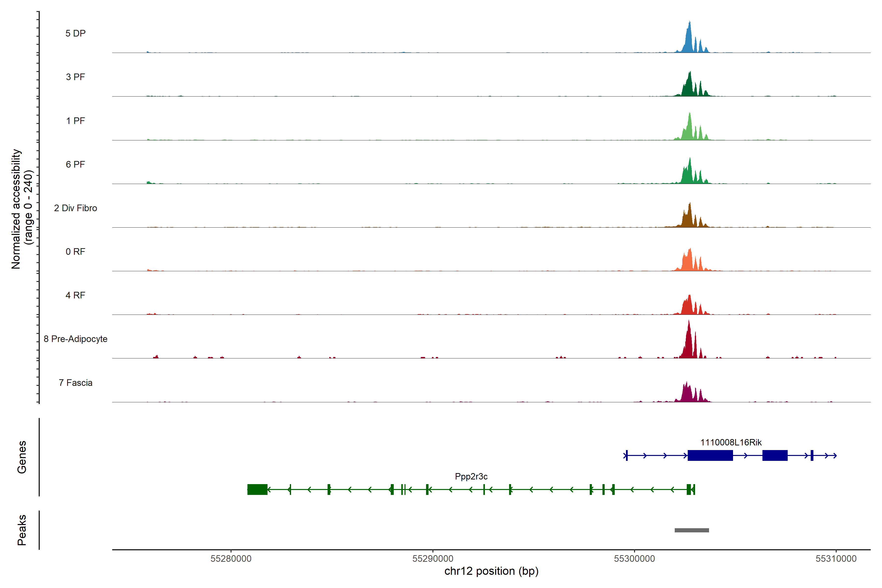Click the 55300000 x-axis tick label

[634, 559]
